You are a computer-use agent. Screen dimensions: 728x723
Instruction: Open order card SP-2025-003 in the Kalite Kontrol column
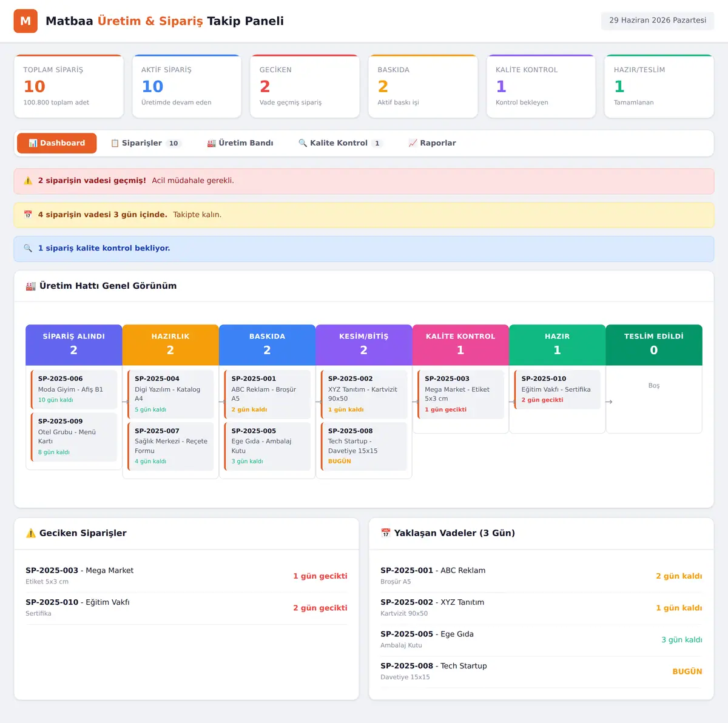(x=460, y=394)
